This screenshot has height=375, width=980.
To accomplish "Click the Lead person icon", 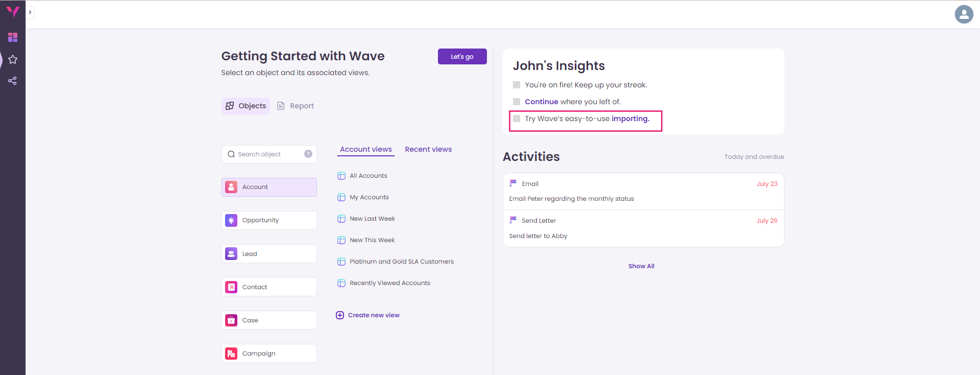I will (231, 253).
